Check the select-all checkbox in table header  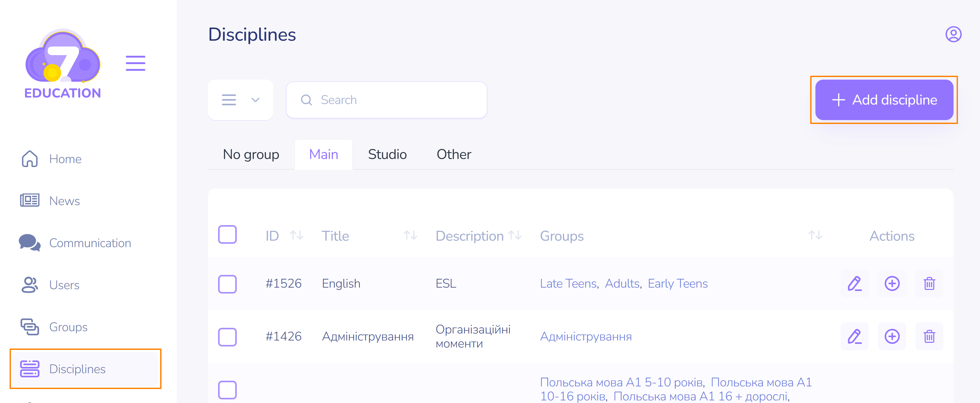[227, 234]
